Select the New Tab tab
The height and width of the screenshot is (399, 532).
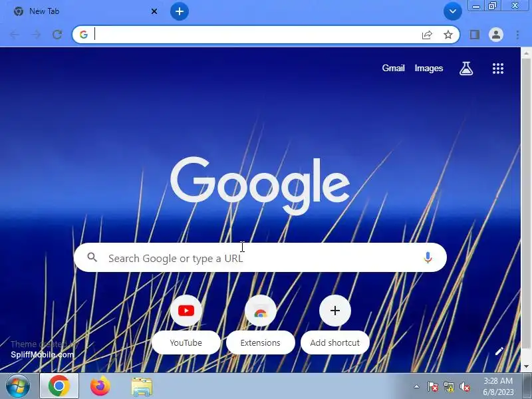pos(85,11)
